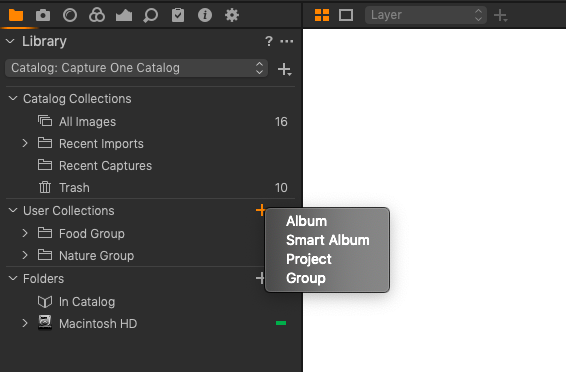The height and width of the screenshot is (372, 566).
Task: Open the Catalog: Capture One Catalog dropdown
Action: click(136, 68)
